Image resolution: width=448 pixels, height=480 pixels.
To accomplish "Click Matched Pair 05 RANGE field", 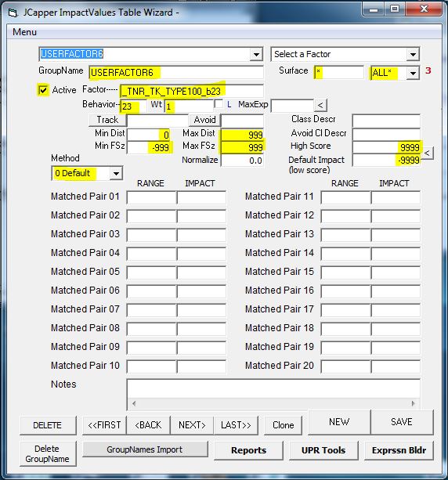I will 152,272.
